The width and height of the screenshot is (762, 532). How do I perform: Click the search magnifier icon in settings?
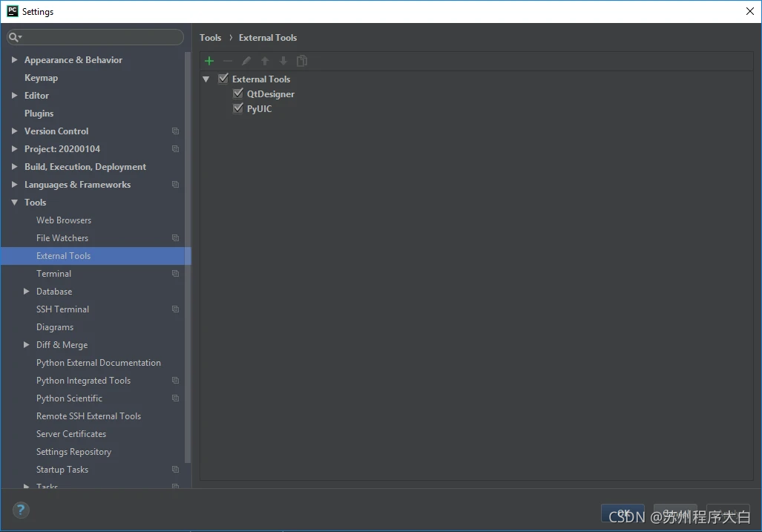15,37
